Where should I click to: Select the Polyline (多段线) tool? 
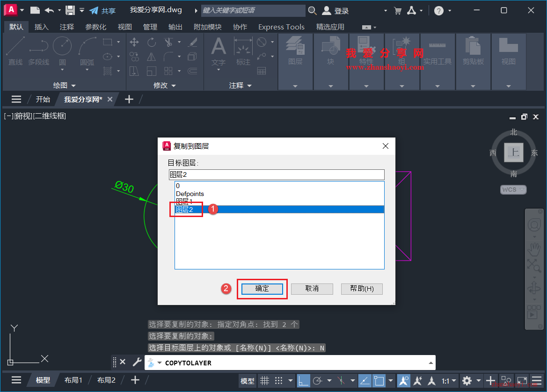(39, 51)
